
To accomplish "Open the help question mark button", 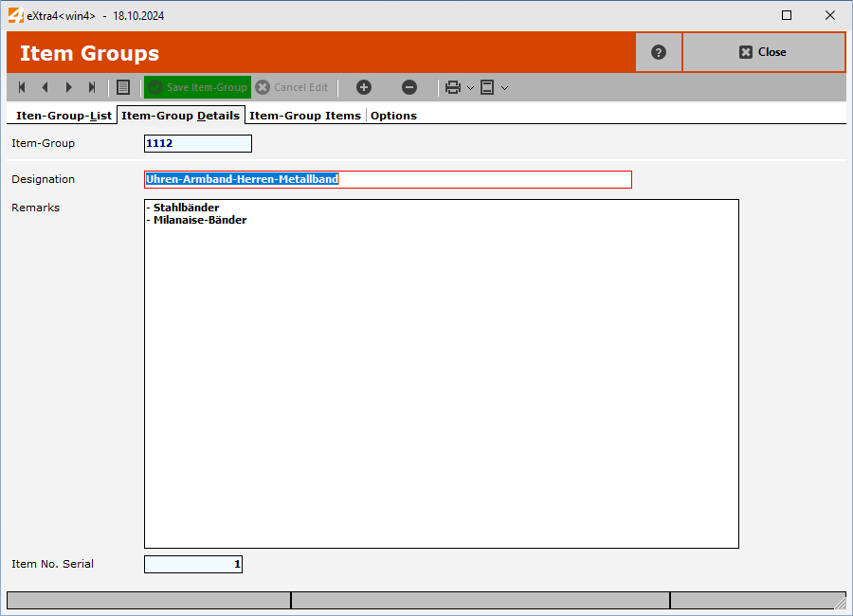I will (659, 52).
